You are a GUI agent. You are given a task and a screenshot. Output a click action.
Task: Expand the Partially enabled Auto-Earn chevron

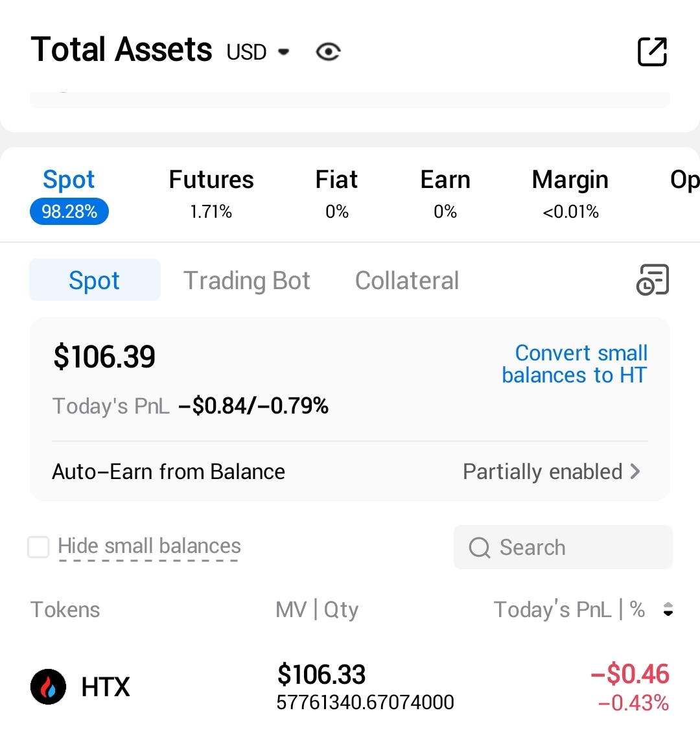[635, 471]
